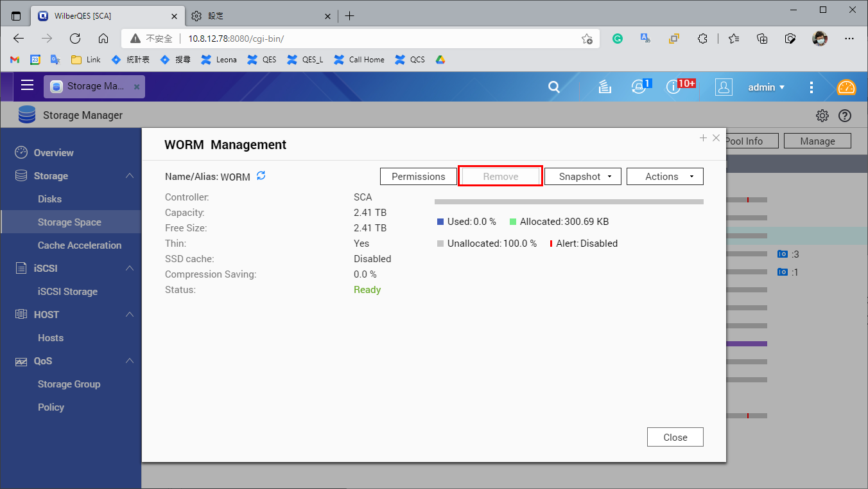Click the Permissions button
Image resolution: width=868 pixels, height=489 pixels.
point(418,177)
